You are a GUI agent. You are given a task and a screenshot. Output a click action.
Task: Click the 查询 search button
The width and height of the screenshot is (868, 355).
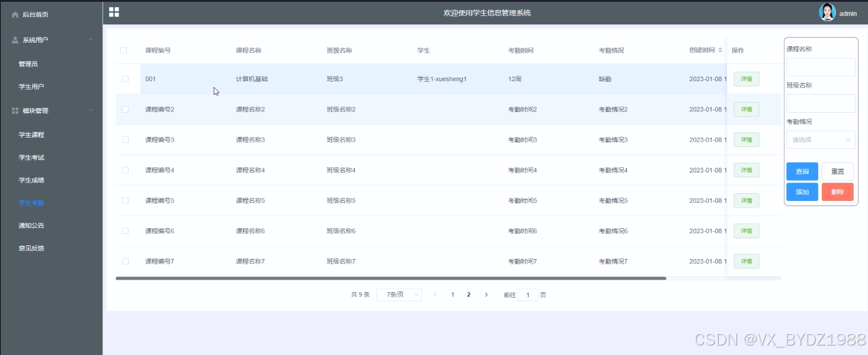pos(802,171)
